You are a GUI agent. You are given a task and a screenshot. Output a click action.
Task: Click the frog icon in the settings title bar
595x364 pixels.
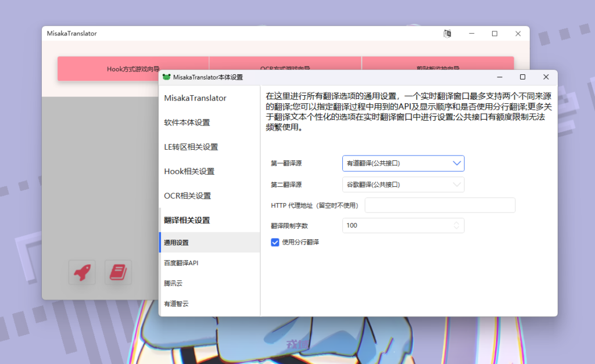pos(166,77)
